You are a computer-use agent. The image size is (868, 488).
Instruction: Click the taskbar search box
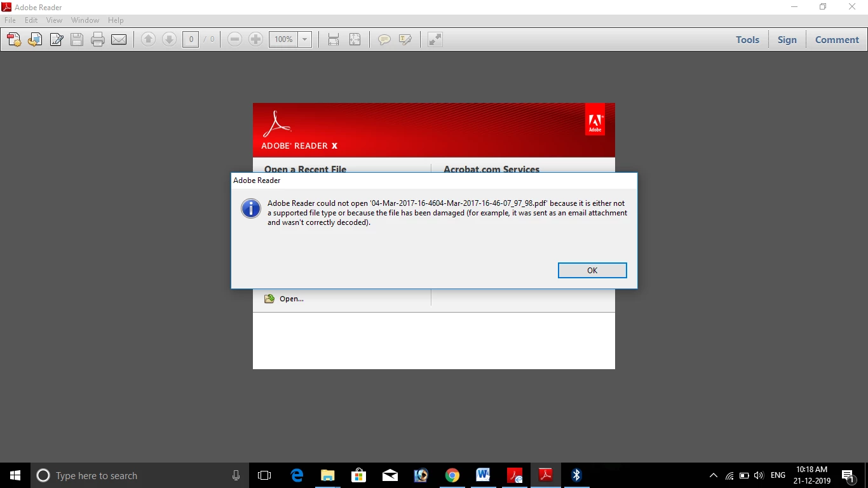(x=139, y=475)
